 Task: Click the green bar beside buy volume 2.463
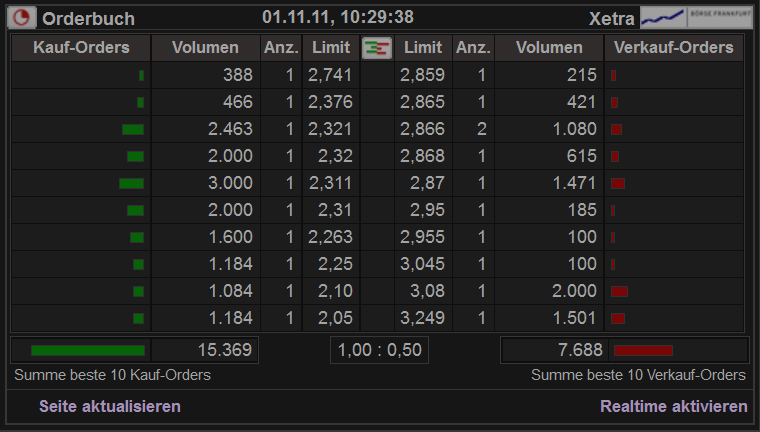[x=133, y=129]
